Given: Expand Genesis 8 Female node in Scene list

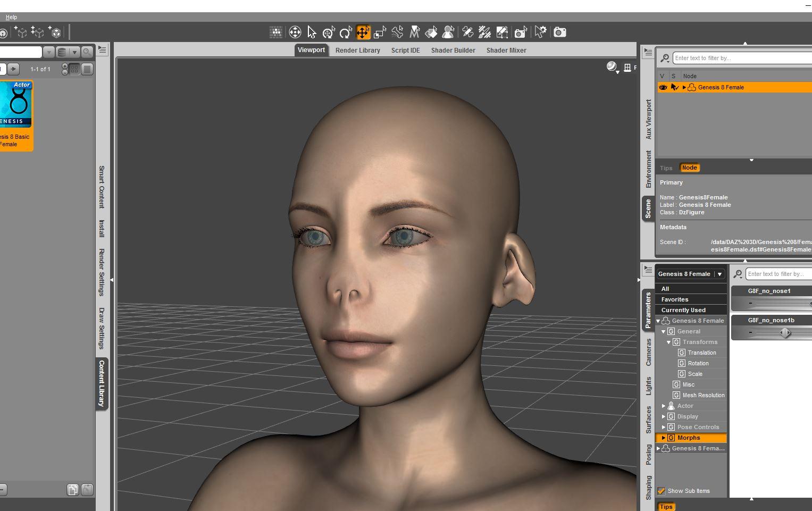Looking at the screenshot, I should point(684,87).
